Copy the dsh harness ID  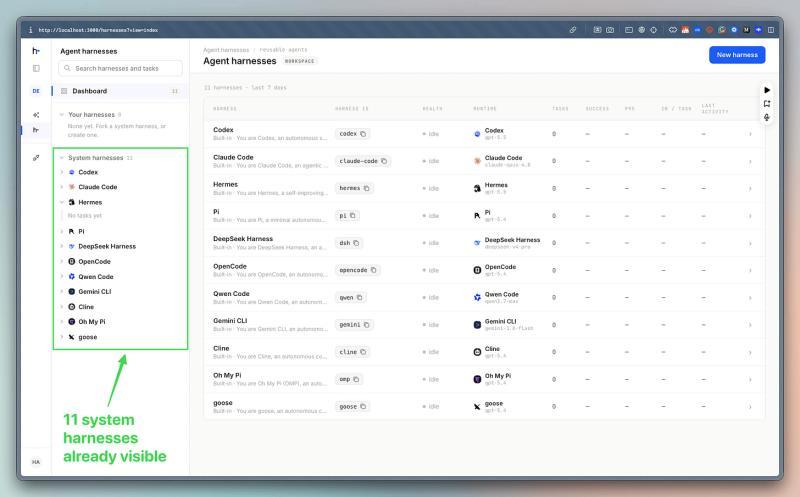pos(356,243)
